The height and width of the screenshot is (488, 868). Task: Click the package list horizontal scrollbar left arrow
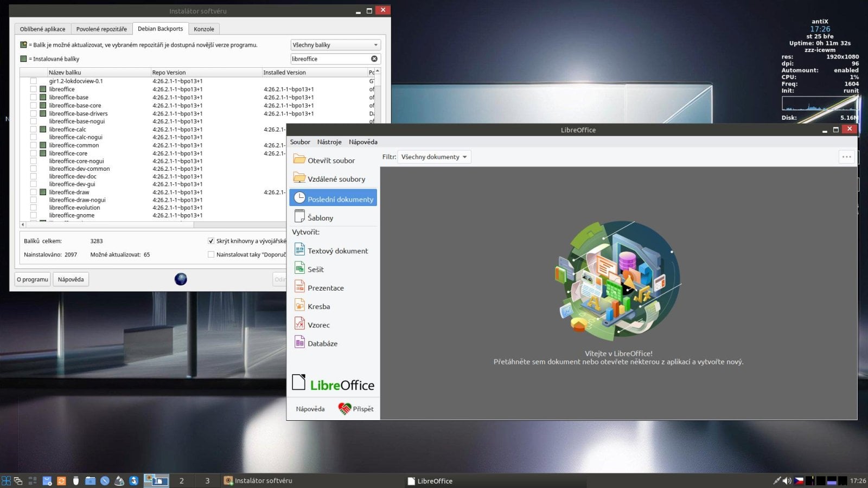[23, 224]
